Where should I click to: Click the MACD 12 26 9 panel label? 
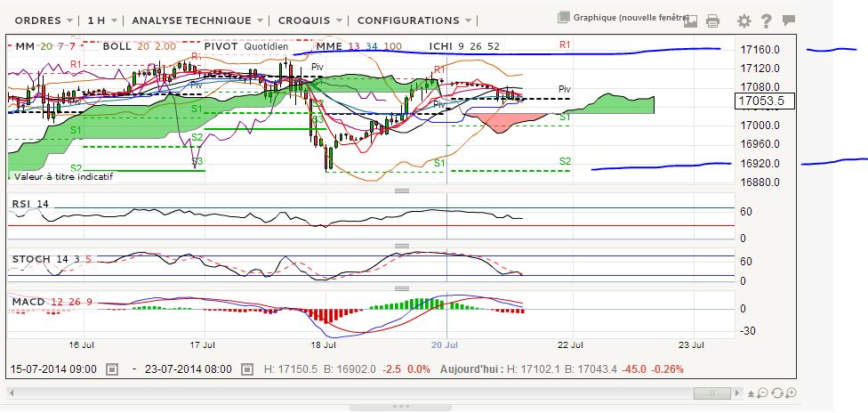coord(52,302)
